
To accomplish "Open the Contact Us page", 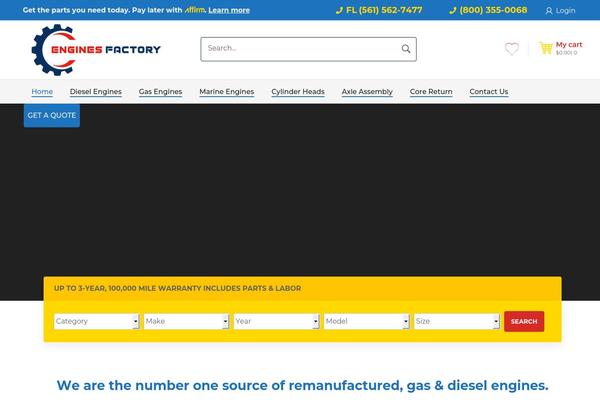I will [x=489, y=92].
